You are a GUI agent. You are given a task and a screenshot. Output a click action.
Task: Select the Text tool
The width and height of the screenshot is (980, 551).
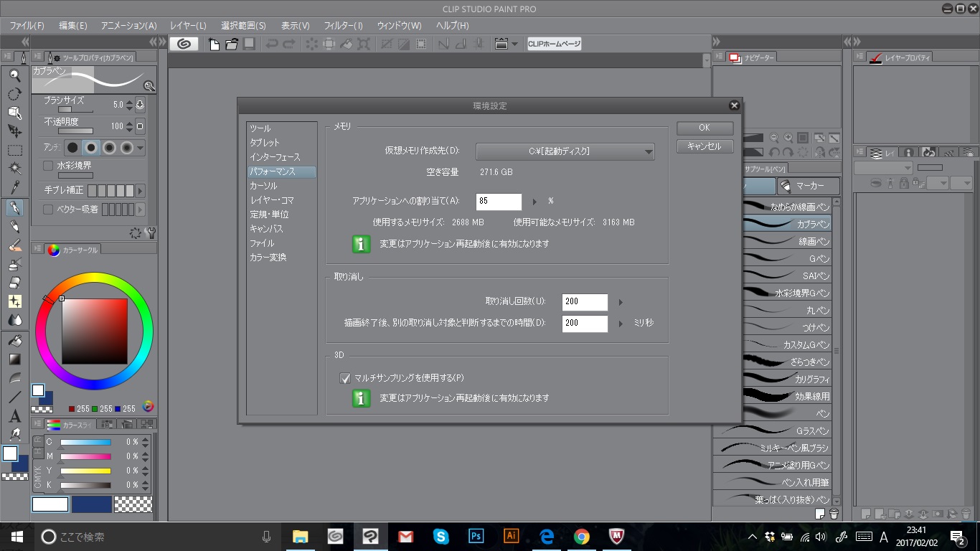tap(14, 416)
